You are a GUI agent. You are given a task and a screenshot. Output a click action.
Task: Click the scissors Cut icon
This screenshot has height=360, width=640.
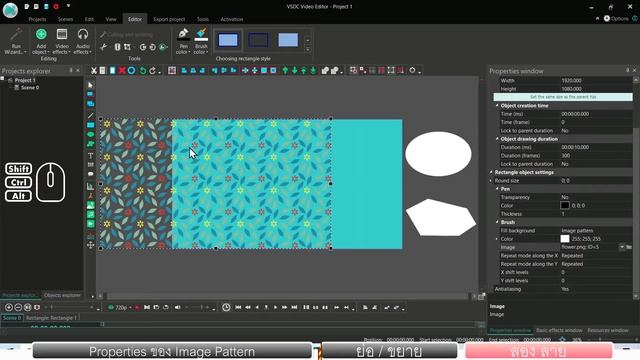94,71
